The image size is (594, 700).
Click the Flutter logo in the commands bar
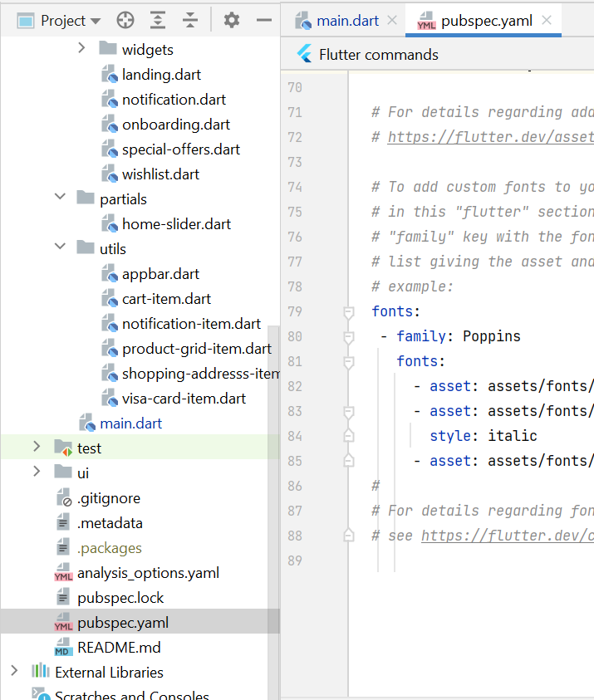304,55
